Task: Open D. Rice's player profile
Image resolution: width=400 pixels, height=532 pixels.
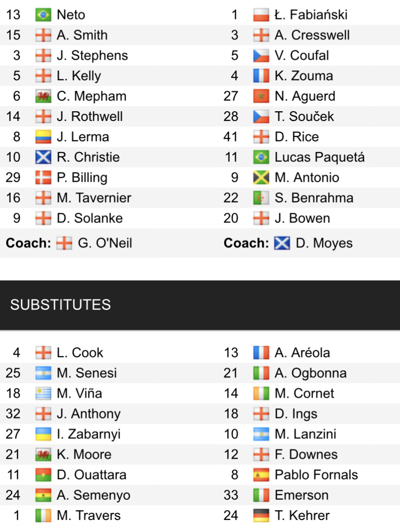Action: (x=297, y=137)
